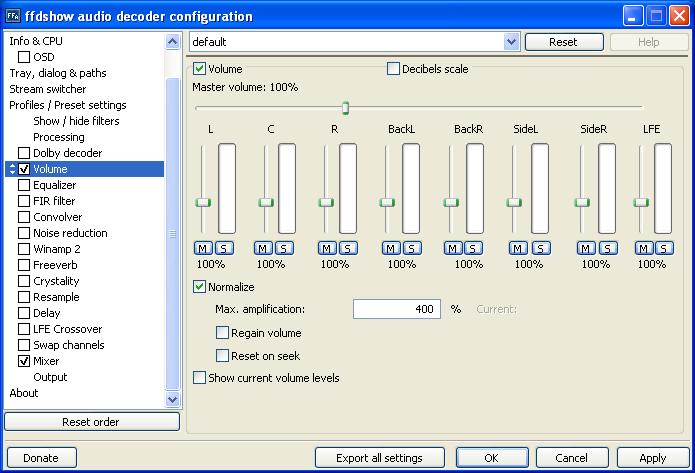Click the Max. amplification input field
Image resolution: width=695 pixels, height=473 pixels.
pos(397,309)
